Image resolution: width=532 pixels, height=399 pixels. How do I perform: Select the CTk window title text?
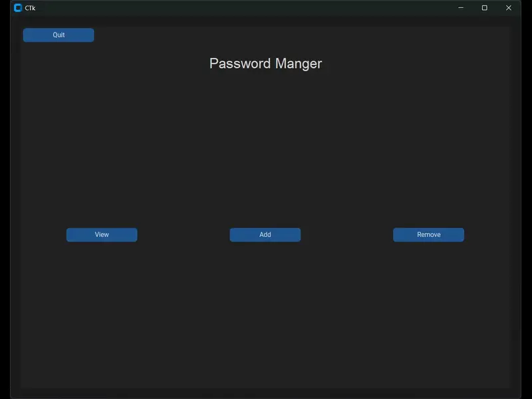(x=29, y=7)
